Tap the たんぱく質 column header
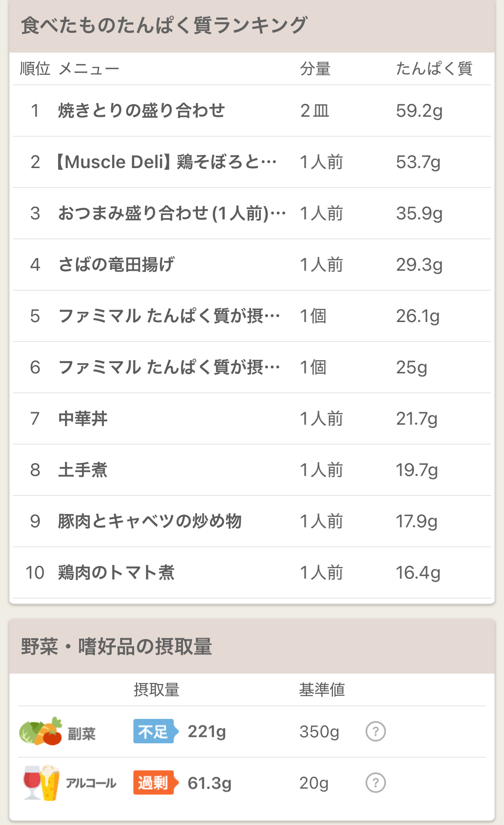 click(x=434, y=68)
